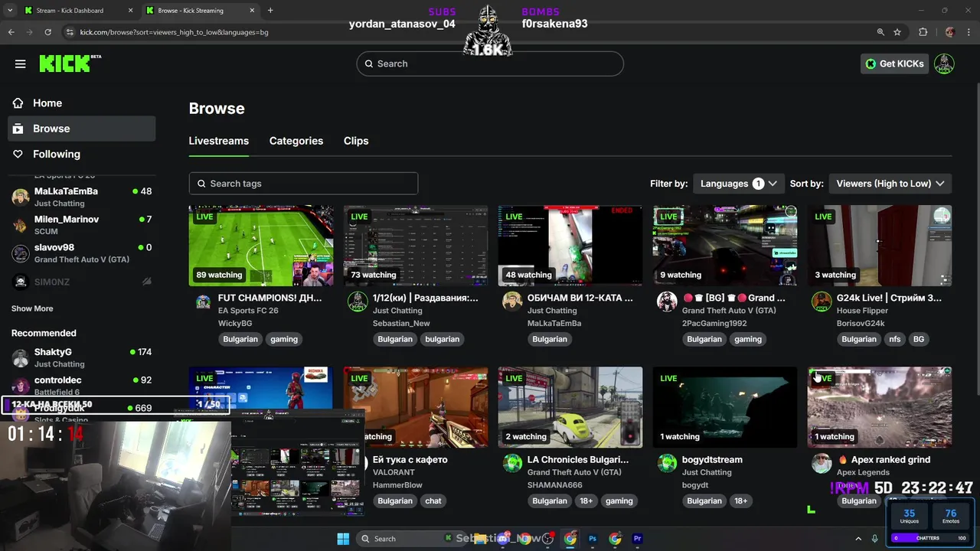
Task: Open MaLkaTaEmBa in the following list
Action: point(82,197)
